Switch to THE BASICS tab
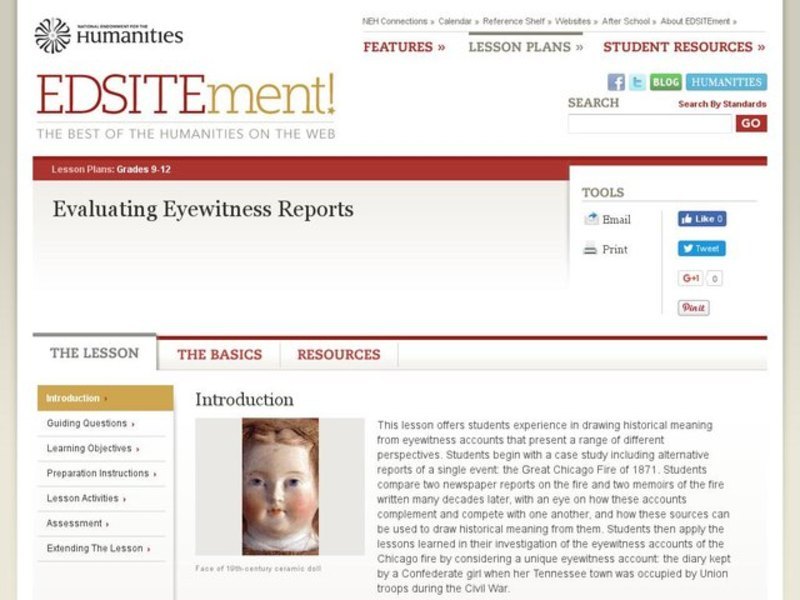The image size is (800, 600). pyautogui.click(x=219, y=355)
